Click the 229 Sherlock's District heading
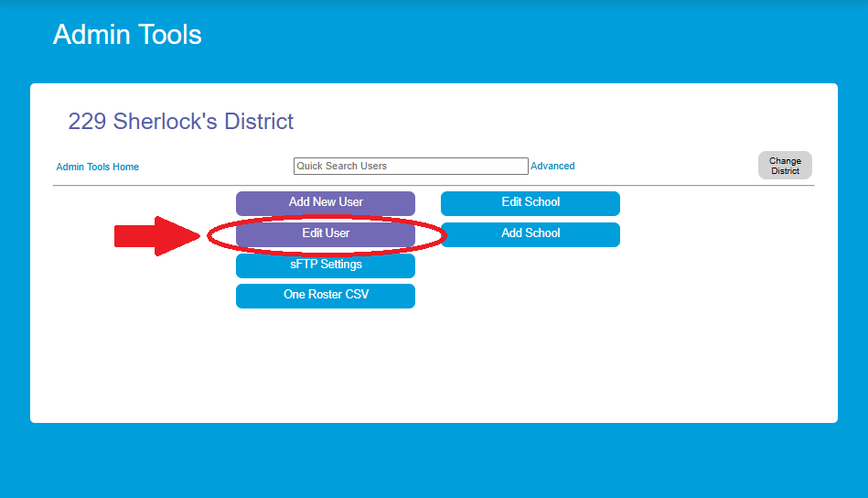This screenshot has height=498, width=868. (x=180, y=122)
